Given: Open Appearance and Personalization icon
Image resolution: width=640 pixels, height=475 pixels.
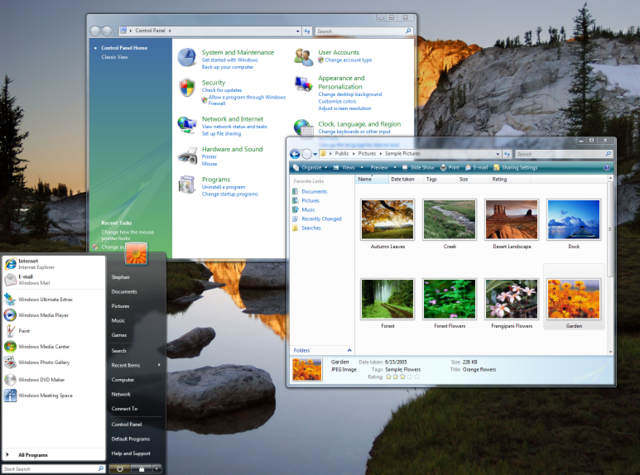Looking at the screenshot, I should [x=303, y=84].
